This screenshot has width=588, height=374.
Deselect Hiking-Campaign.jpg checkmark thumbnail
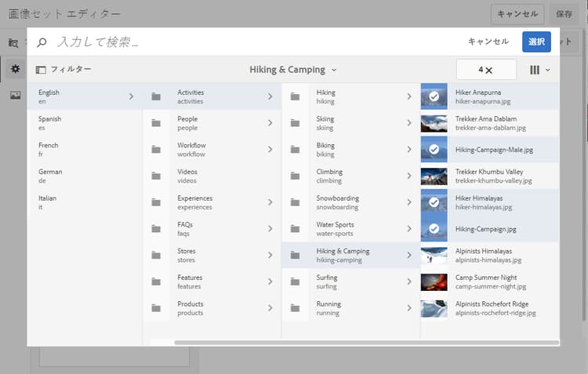click(x=434, y=228)
